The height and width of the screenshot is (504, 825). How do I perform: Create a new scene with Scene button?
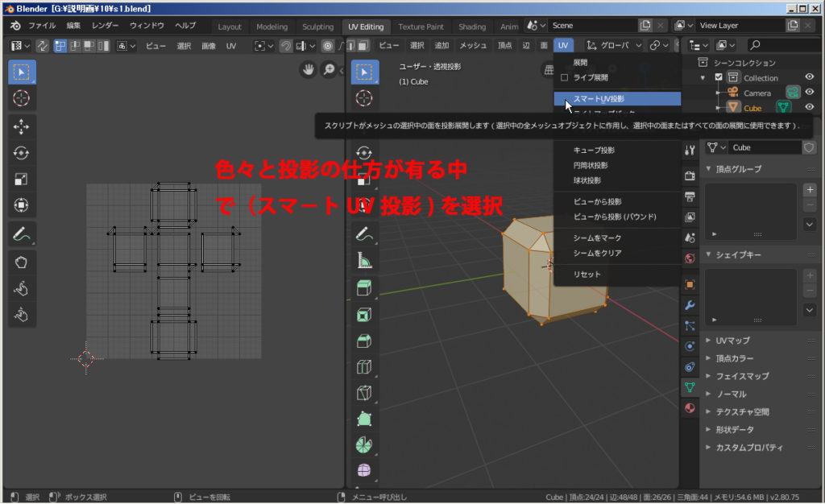(645, 25)
